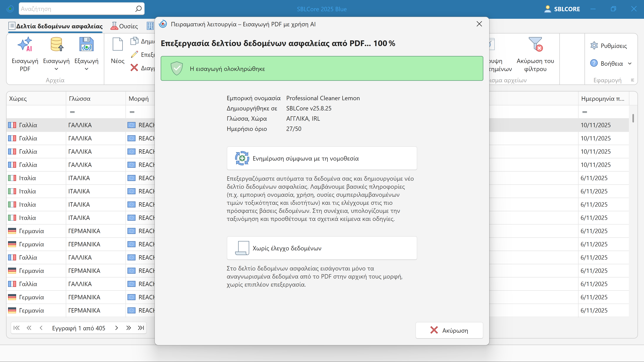644x362 pixels.
Task: Switch to Δελτία δεδομένων ασφαλείας tab
Action: (56, 26)
